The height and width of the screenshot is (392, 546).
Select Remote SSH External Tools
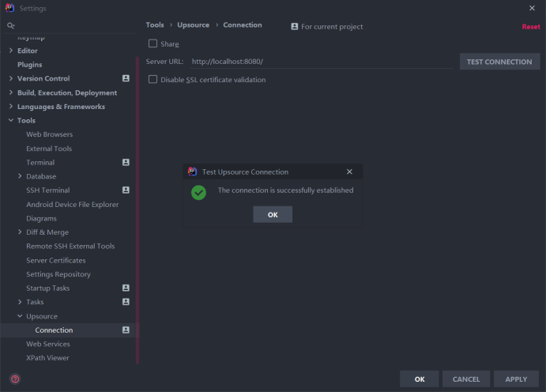[x=70, y=246]
